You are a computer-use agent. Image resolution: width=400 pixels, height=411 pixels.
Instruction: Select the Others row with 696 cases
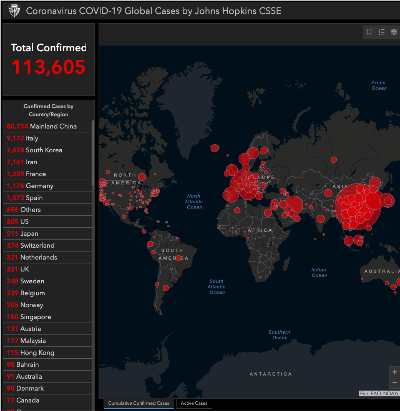(x=47, y=210)
